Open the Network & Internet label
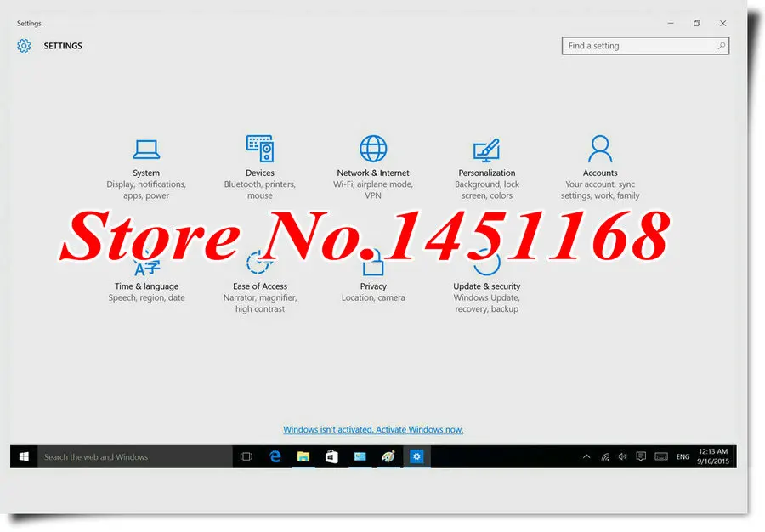 tap(373, 173)
